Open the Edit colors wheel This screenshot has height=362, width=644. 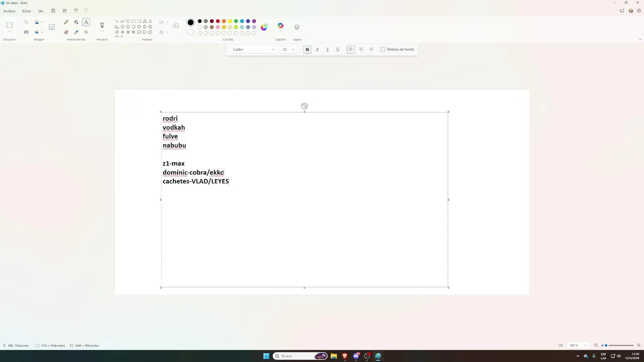click(x=264, y=27)
